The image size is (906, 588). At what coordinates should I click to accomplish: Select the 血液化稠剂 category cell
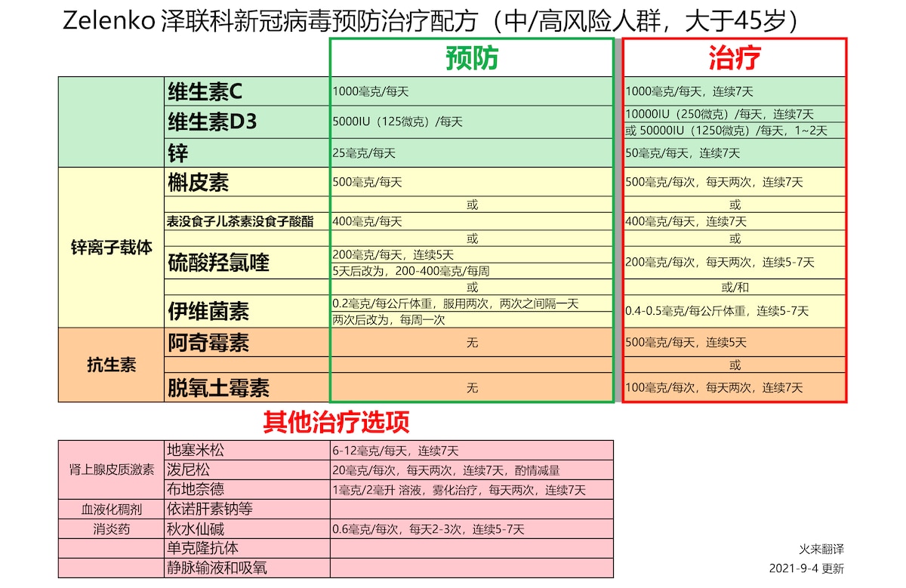click(x=111, y=509)
